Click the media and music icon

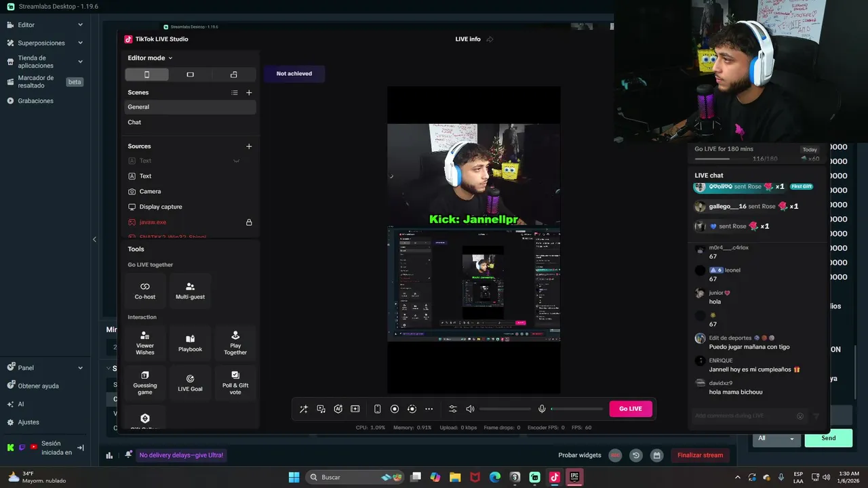click(x=321, y=409)
